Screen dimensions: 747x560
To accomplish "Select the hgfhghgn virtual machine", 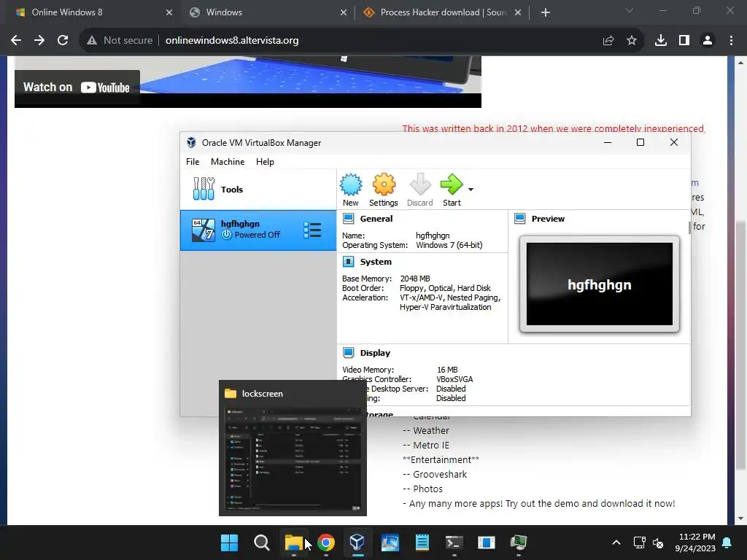I will point(258,230).
